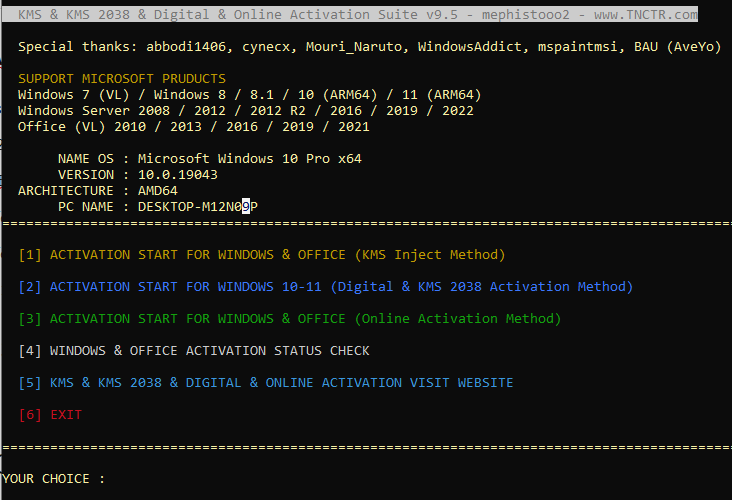Select menu option 1 KMS Inject Method

click(x=261, y=255)
